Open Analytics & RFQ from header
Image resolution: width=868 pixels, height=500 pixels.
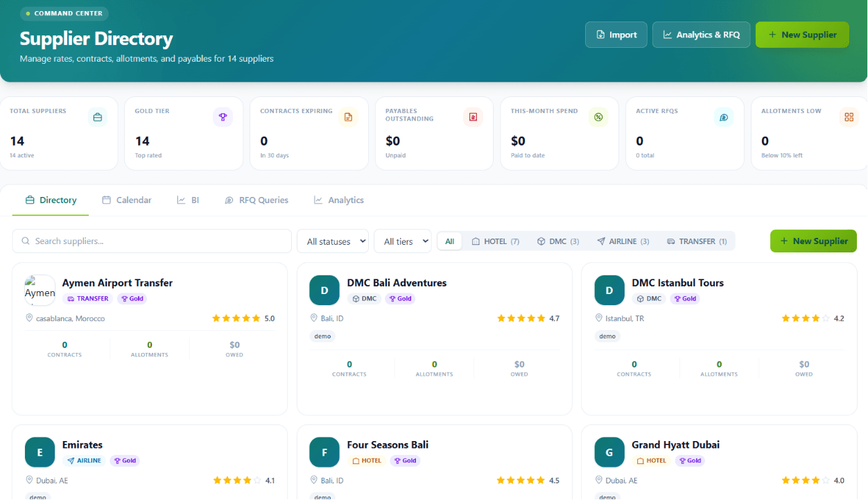[x=701, y=35]
